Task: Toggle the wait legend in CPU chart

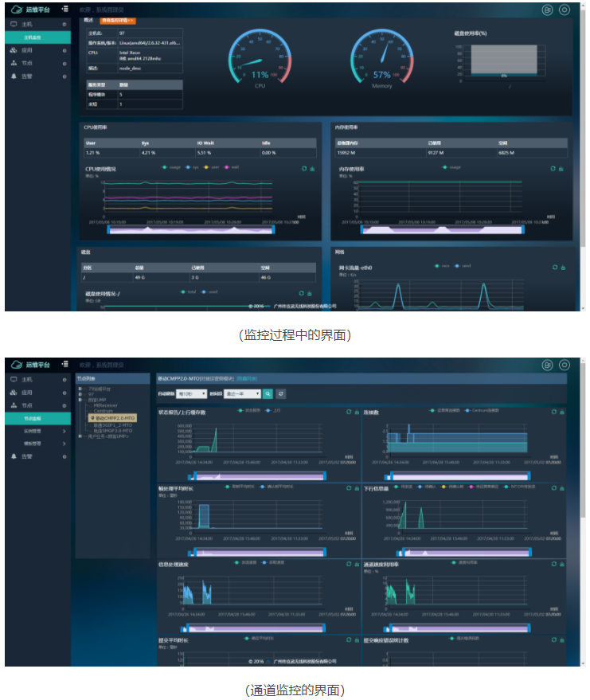Action: point(232,167)
